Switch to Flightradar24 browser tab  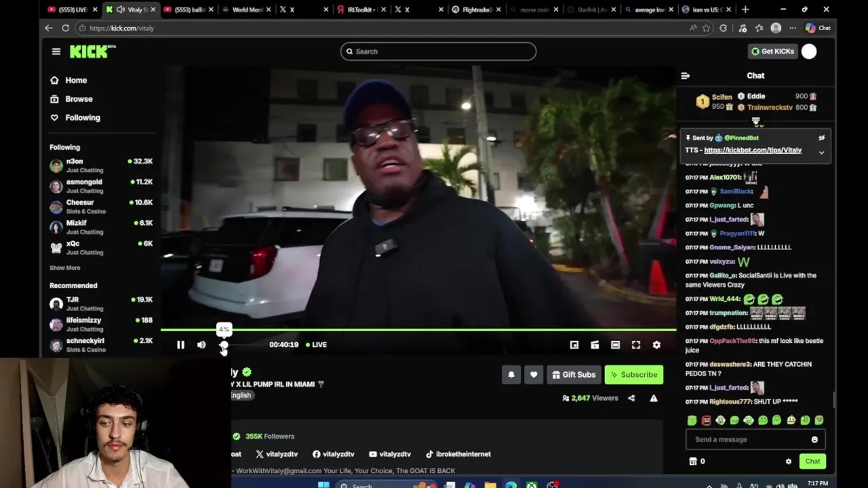(476, 9)
